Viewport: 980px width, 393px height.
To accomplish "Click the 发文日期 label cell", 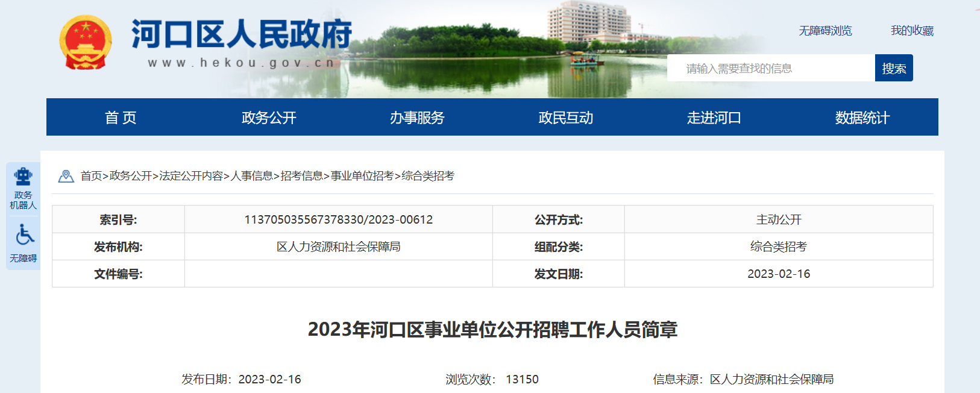I will 559,274.
